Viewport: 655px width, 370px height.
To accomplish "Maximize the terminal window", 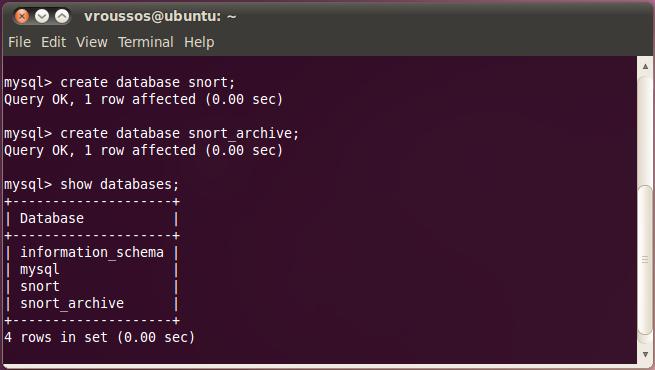I will pos(62,16).
